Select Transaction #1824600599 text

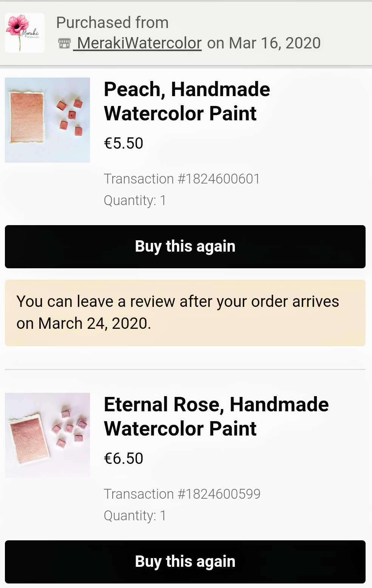coord(182,494)
